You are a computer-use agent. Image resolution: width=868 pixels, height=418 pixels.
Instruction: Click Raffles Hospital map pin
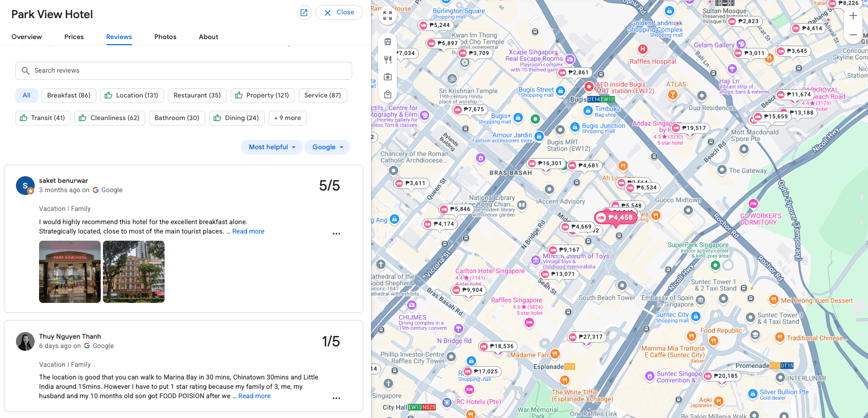pyautogui.click(x=642, y=49)
